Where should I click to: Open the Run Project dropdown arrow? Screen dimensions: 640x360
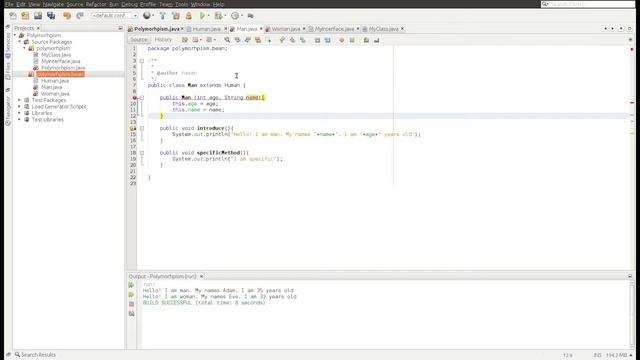[209, 16]
